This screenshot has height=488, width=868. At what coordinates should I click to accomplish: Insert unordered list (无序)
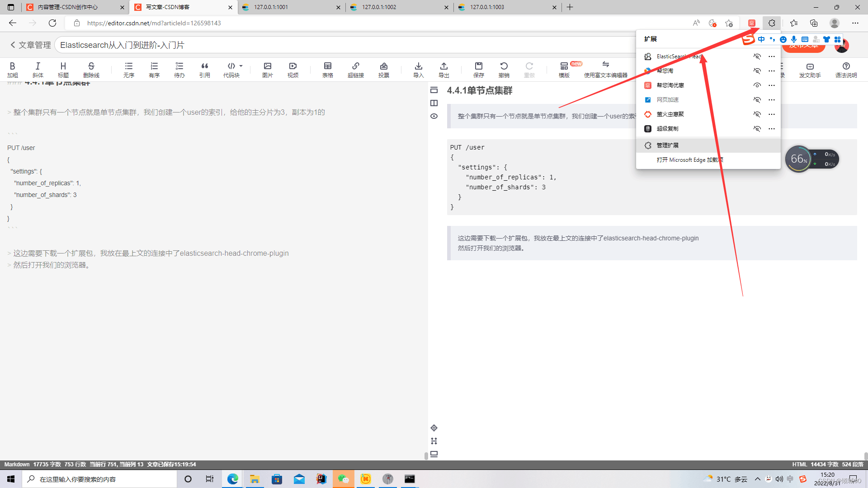click(129, 70)
